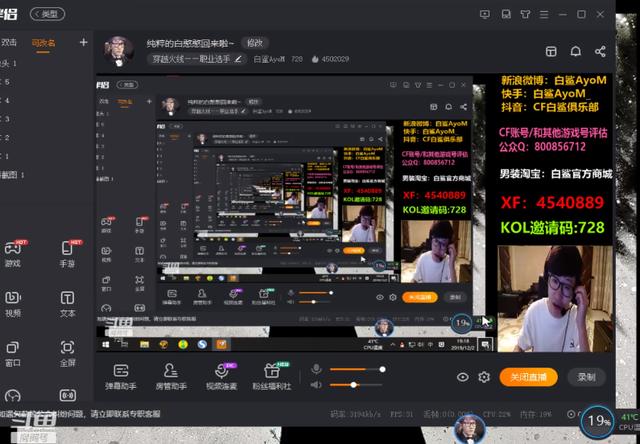The image size is (640, 444).
Task: Add a 视频 video source in main sidebar
Action: click(13, 304)
